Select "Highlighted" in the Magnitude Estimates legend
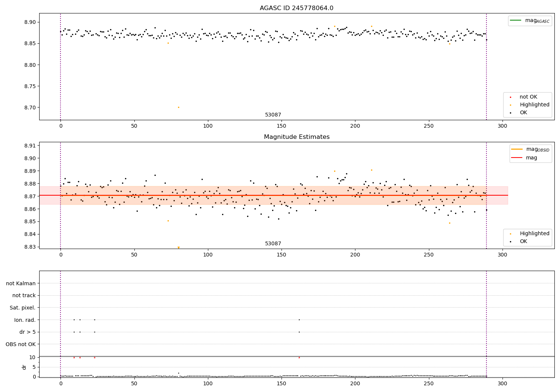Viewport: 560px width, 392px height. point(535,234)
